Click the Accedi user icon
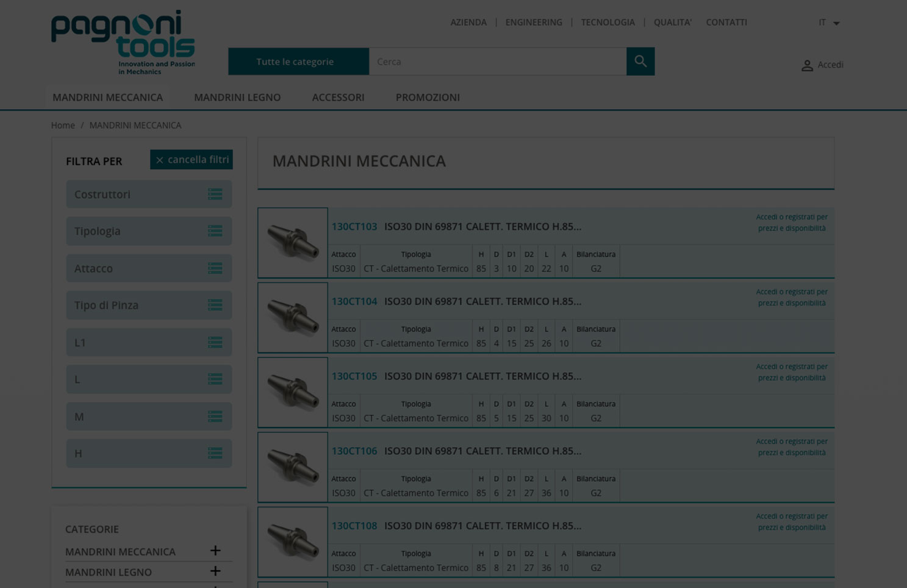 pos(807,65)
